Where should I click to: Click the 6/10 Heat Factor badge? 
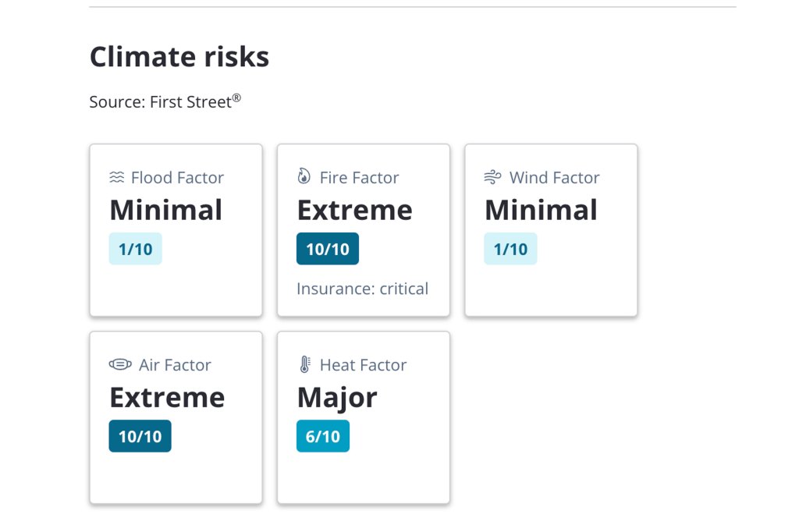pyautogui.click(x=323, y=435)
